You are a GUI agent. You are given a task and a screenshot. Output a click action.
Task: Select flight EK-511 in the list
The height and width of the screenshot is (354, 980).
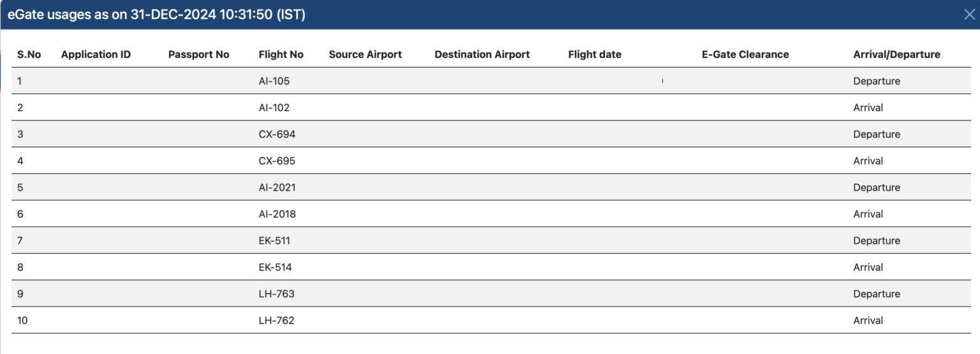click(274, 241)
